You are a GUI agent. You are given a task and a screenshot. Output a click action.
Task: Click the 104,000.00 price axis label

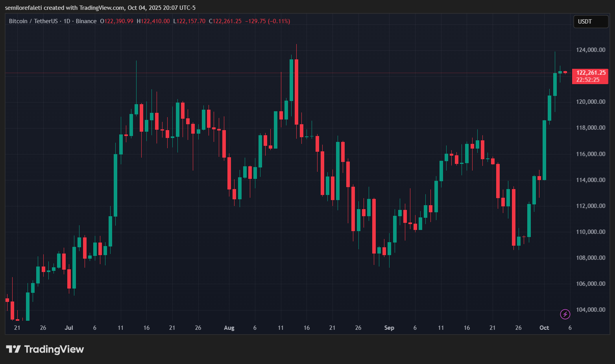(x=590, y=310)
